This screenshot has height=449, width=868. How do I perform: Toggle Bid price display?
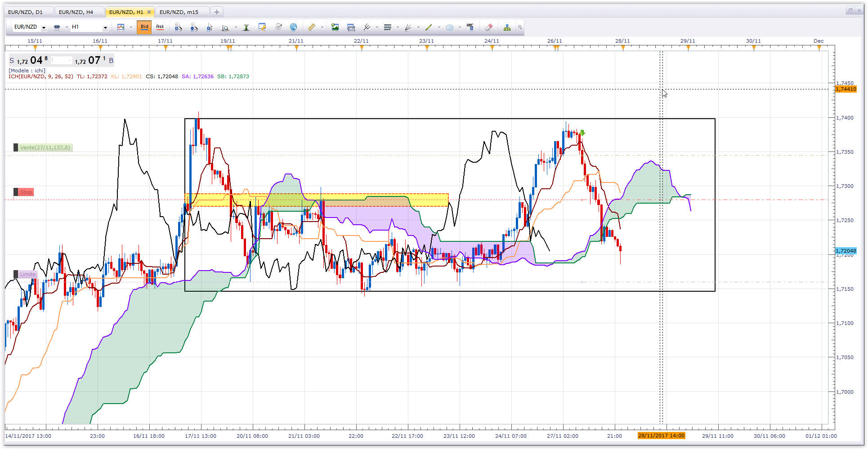tap(144, 27)
